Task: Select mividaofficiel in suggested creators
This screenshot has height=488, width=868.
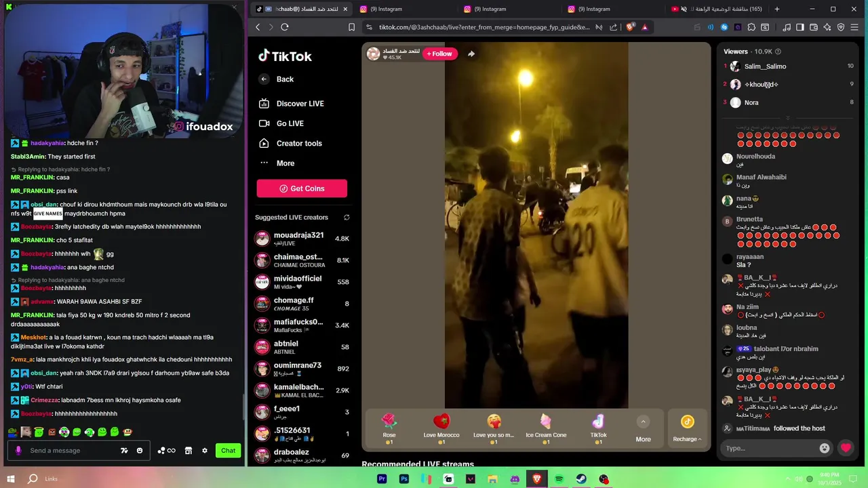Action: point(302,282)
